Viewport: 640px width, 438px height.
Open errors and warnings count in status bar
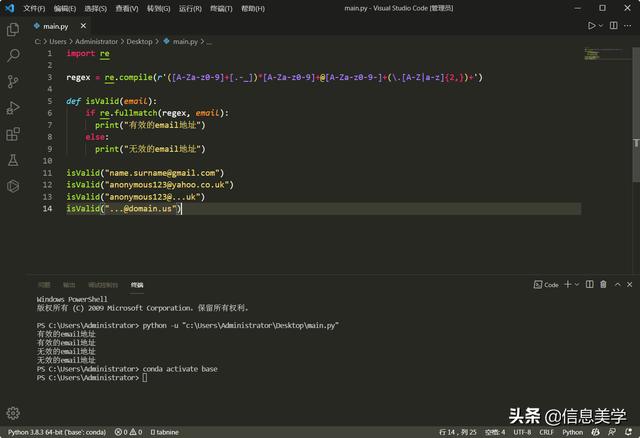[x=128, y=432]
